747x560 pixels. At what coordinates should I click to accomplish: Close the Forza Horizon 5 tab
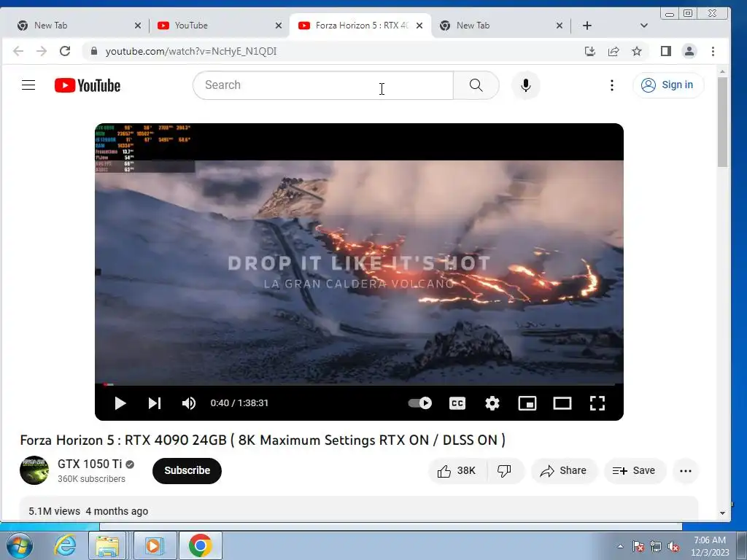(419, 26)
